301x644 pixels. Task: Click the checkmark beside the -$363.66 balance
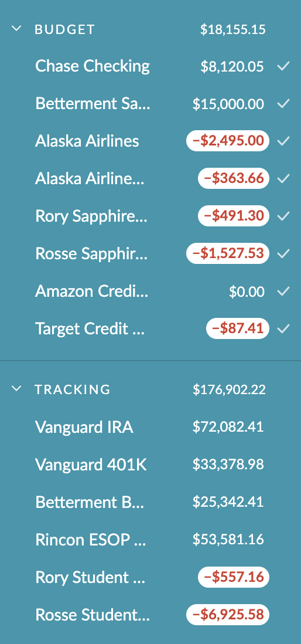(x=283, y=179)
